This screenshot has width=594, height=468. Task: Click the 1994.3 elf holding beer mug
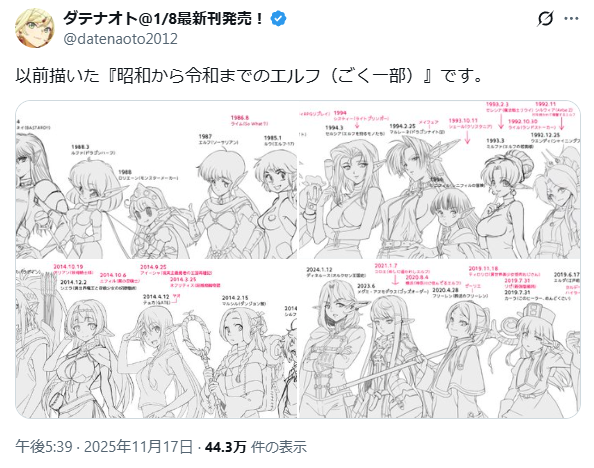(343, 199)
